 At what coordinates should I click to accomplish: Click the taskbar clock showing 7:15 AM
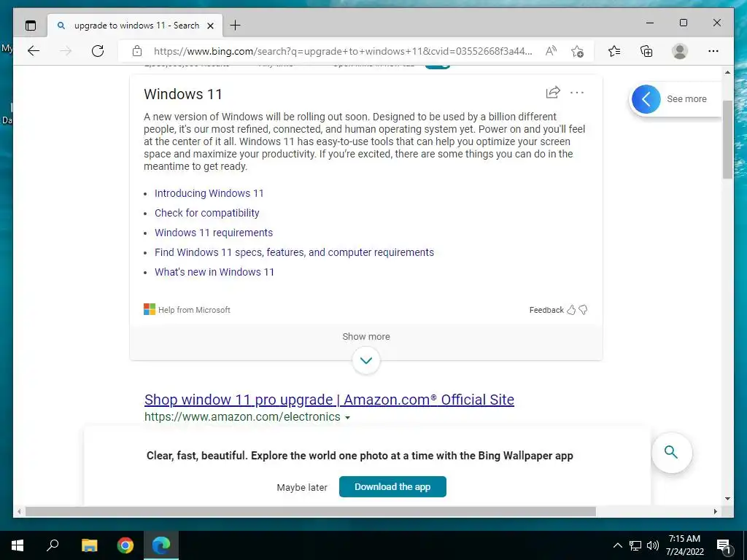[684, 545]
